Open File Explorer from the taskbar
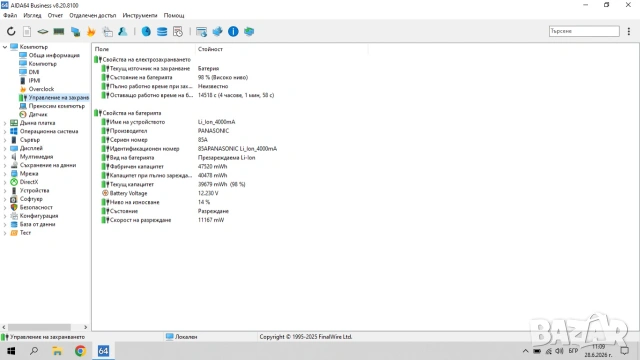640x360 pixels. (57, 351)
